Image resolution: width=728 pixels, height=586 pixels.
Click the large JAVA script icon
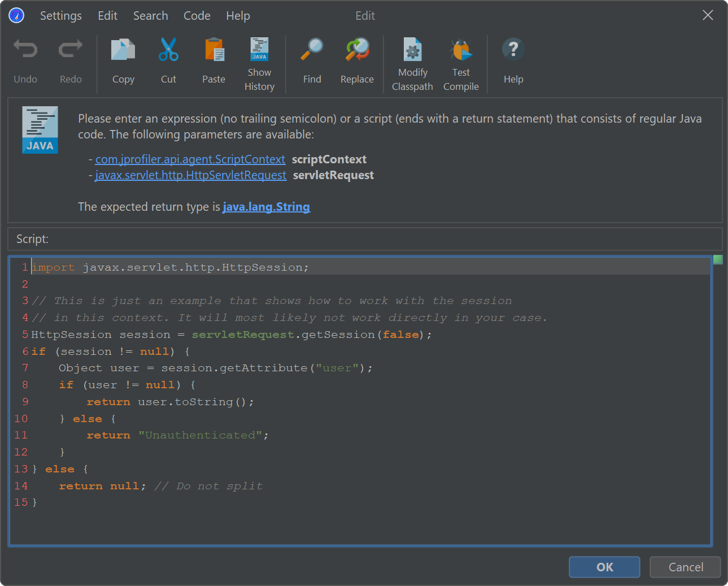pyautogui.click(x=40, y=130)
